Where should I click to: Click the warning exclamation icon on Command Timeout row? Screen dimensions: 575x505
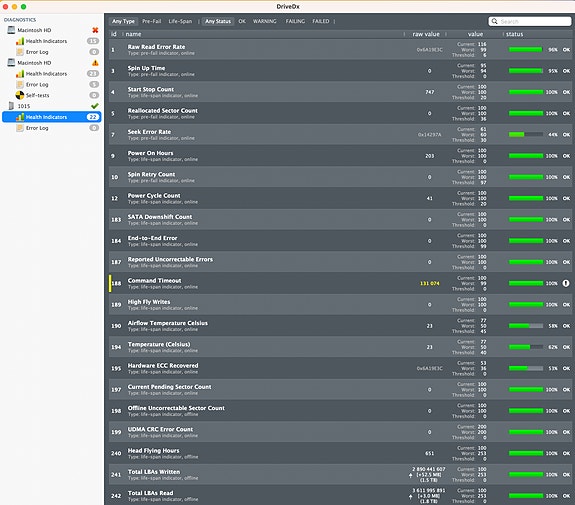[x=566, y=283]
